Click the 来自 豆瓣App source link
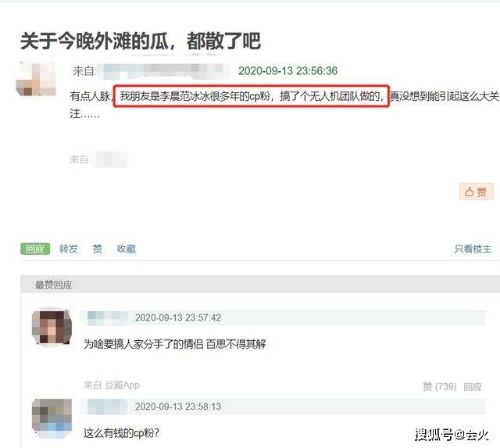 point(112,385)
